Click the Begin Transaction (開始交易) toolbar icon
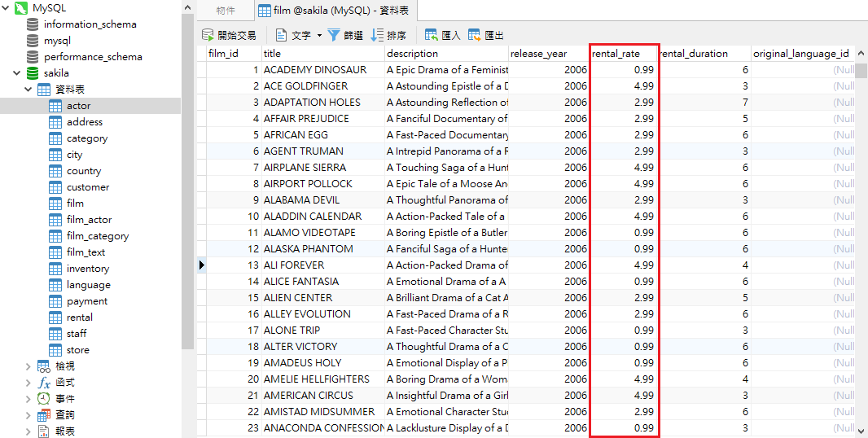 [x=208, y=36]
